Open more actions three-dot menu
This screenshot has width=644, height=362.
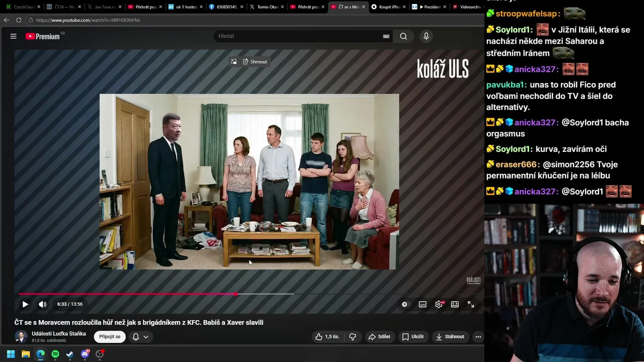coord(478,337)
